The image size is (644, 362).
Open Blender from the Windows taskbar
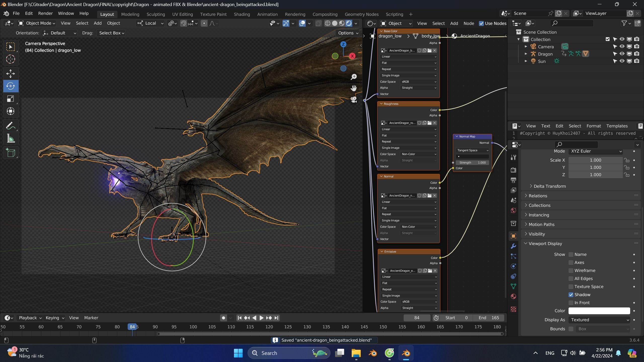point(406,353)
